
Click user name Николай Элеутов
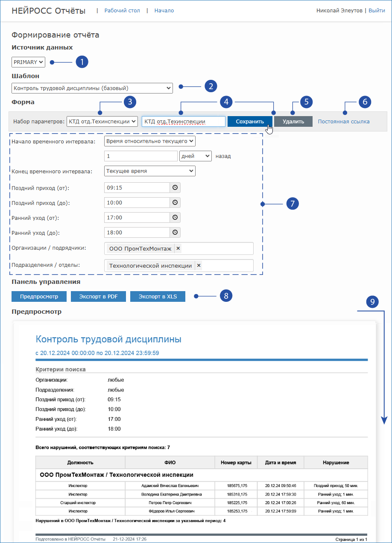(x=339, y=11)
